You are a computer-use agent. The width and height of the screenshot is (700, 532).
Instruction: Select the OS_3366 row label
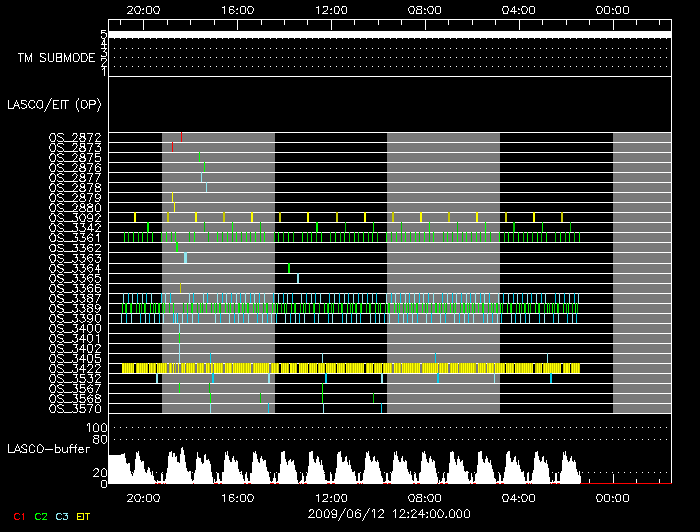[x=75, y=288]
